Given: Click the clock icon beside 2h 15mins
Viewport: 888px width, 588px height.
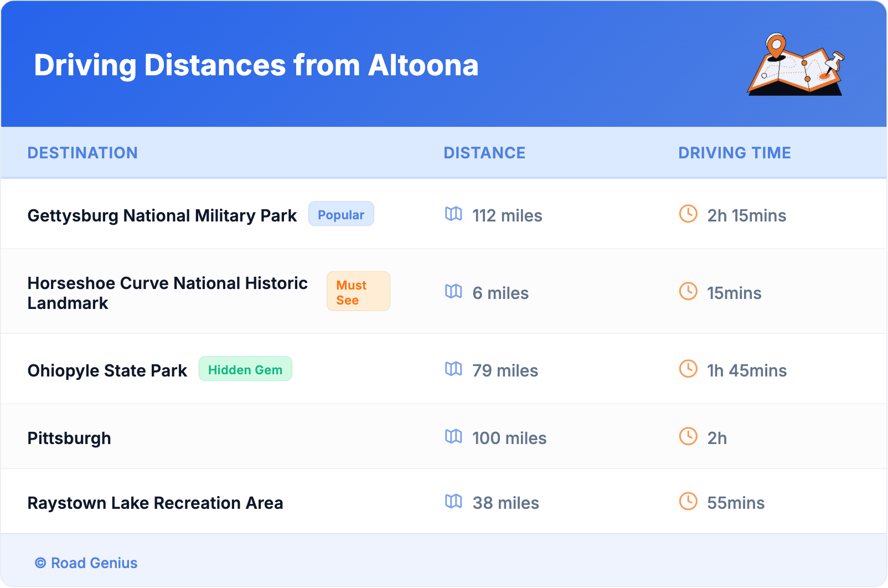Looking at the screenshot, I should (x=688, y=214).
